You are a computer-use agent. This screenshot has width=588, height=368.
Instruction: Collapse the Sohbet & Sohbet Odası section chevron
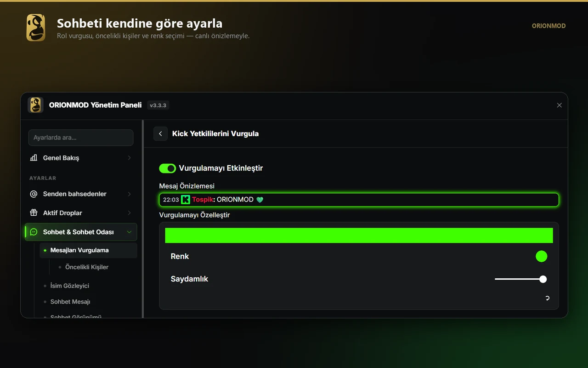pyautogui.click(x=129, y=232)
